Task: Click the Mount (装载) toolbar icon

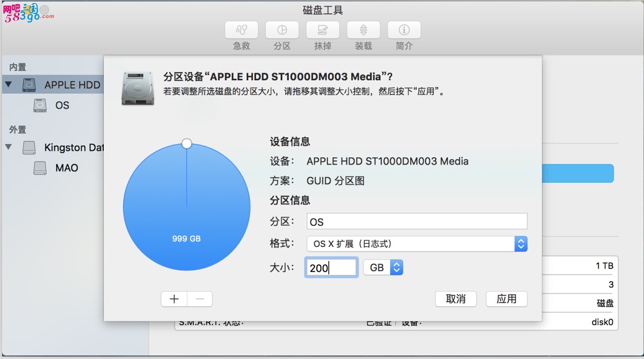Action: coord(363,30)
